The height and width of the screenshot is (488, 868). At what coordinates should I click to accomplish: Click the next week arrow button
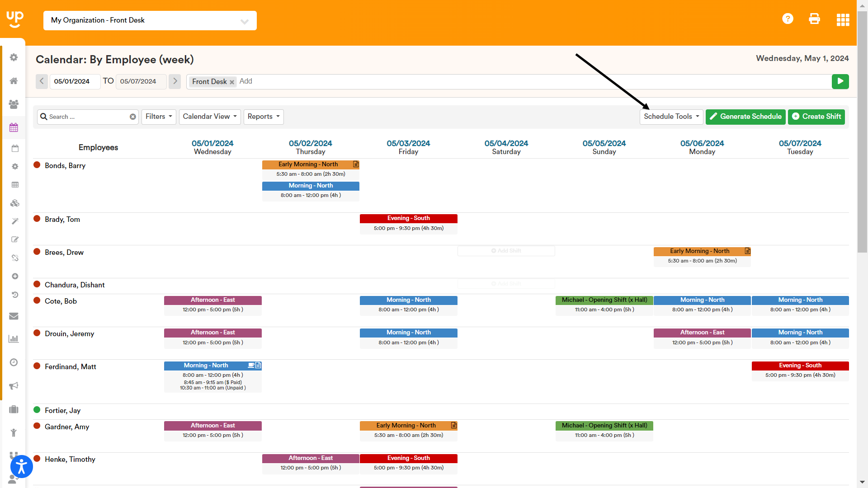click(175, 81)
